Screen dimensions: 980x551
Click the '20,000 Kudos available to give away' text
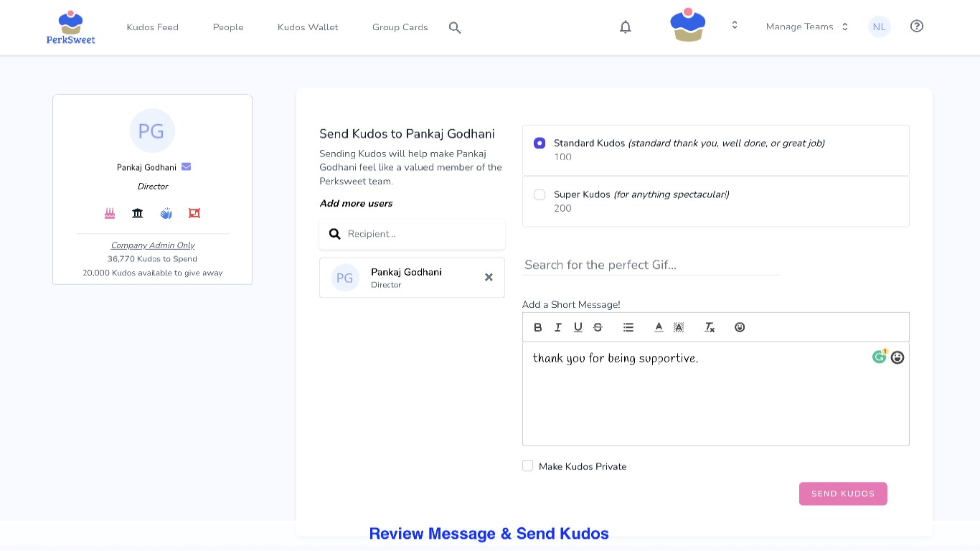[x=152, y=273]
